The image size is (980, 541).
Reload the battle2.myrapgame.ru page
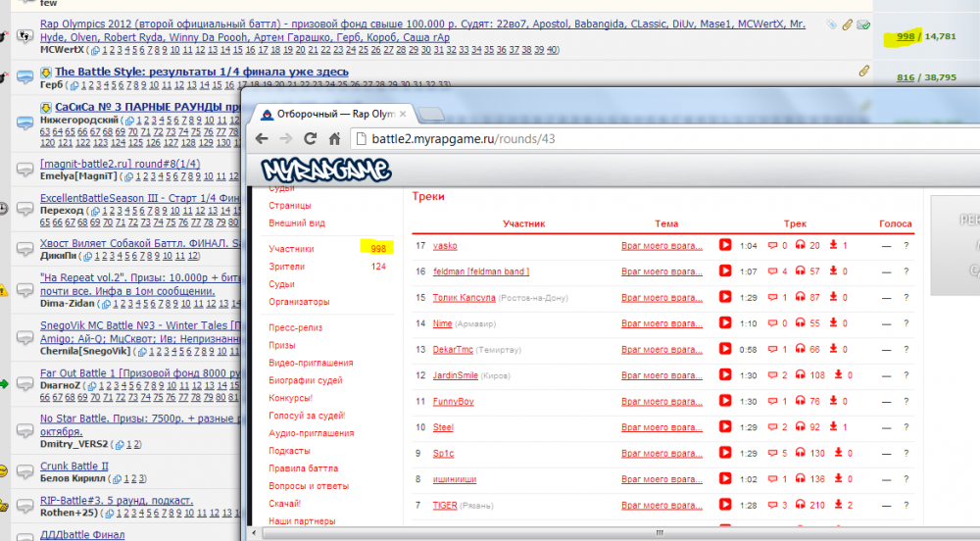(x=310, y=139)
